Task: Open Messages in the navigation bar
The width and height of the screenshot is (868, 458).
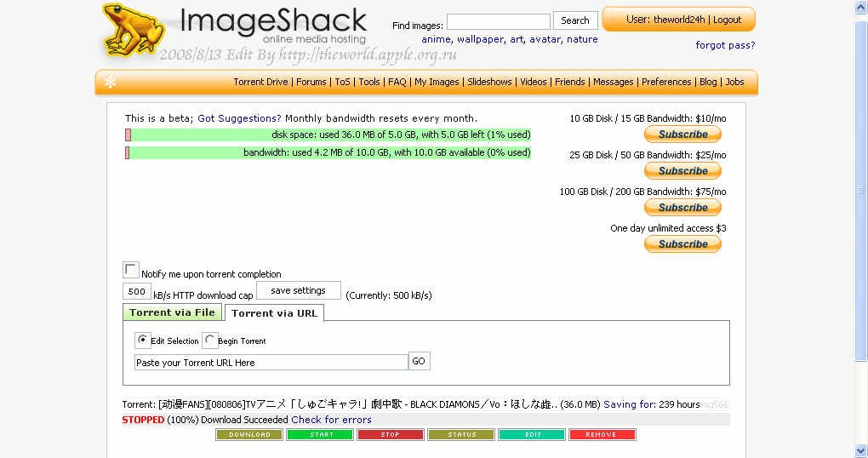Action: point(613,82)
